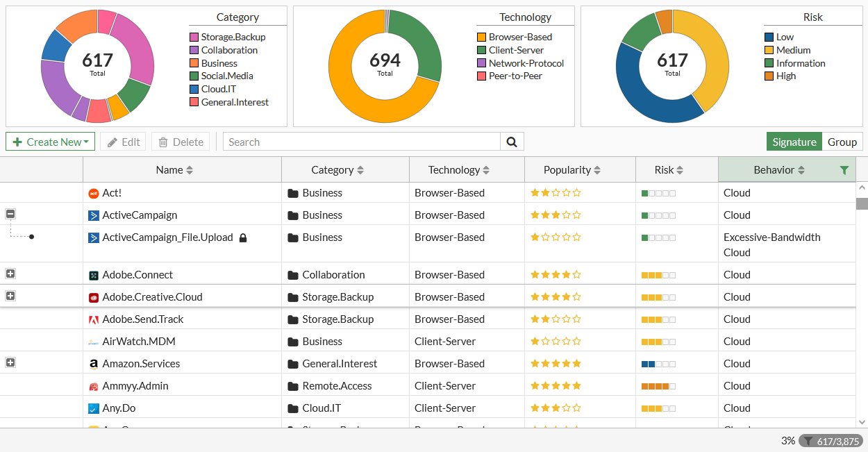Screen dimensions: 868x452
Task: Click the search magnifier icon
Action: tap(512, 142)
